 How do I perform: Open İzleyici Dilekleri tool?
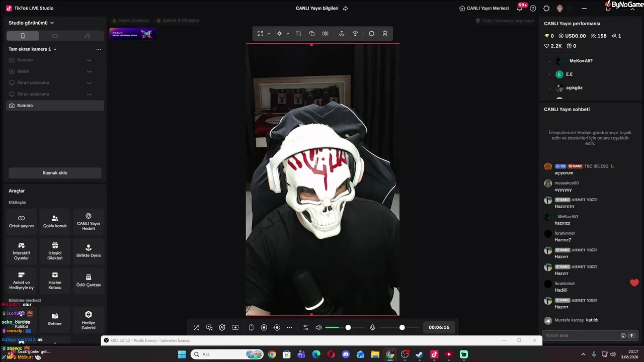55,251
